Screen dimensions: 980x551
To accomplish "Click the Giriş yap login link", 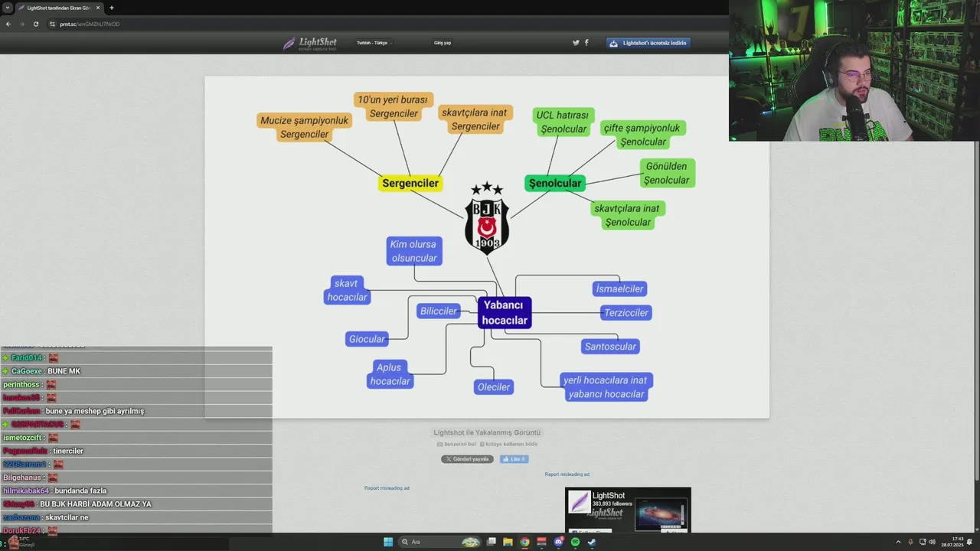I will [443, 43].
